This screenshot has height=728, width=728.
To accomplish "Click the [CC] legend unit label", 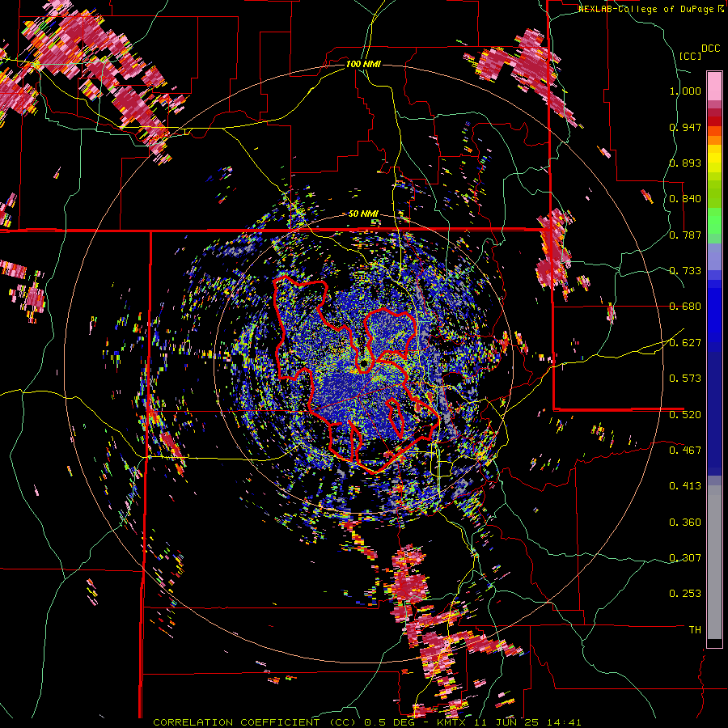I will tap(690, 56).
